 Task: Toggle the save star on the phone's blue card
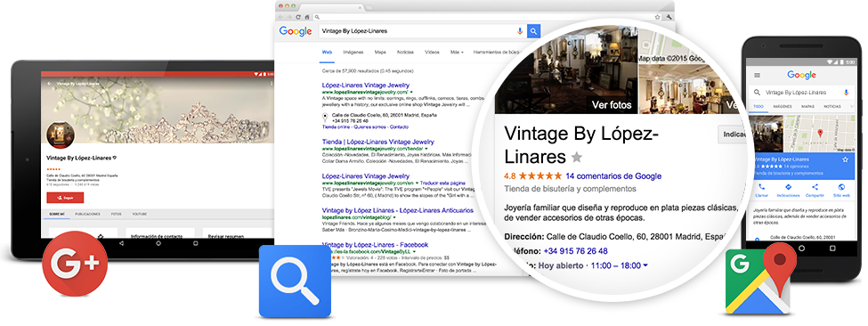tap(846, 159)
